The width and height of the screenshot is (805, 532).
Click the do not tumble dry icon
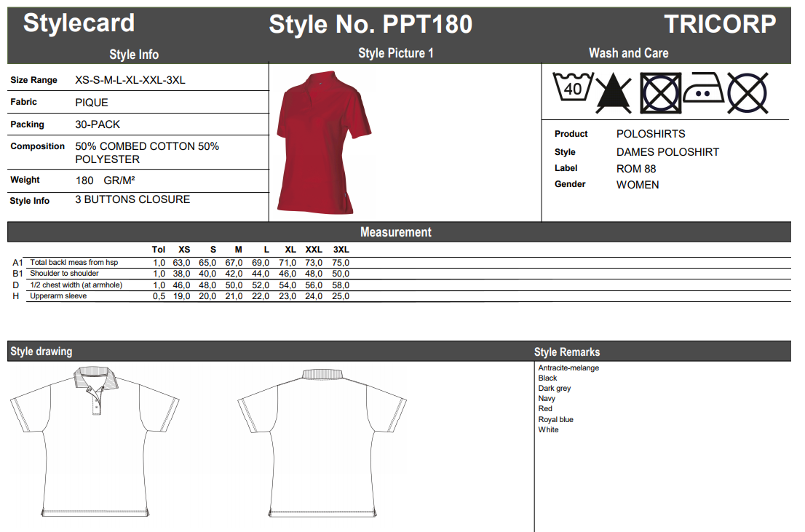click(660, 92)
